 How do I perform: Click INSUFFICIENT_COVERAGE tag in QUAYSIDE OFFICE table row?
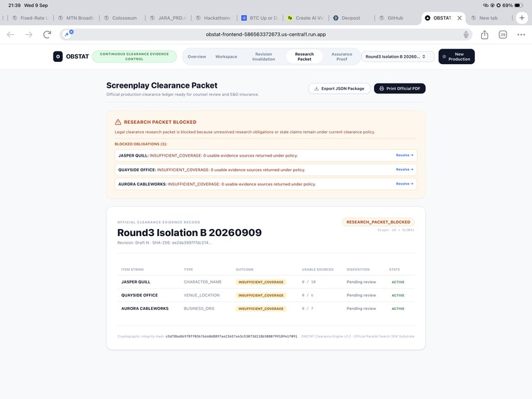(261, 295)
